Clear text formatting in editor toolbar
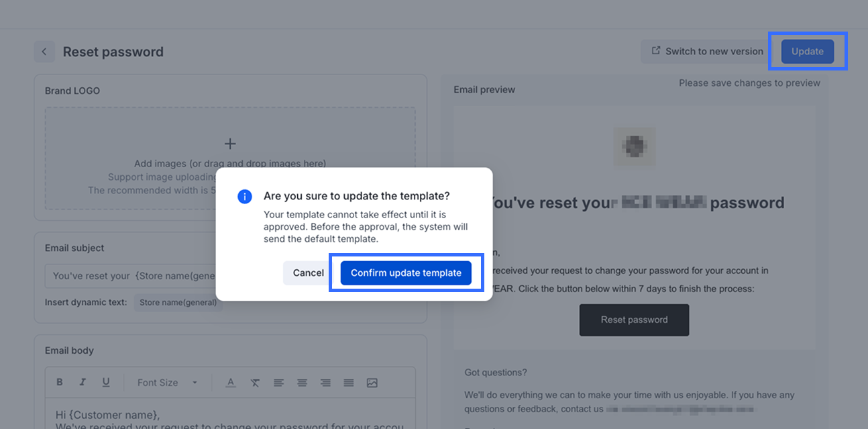Viewport: 868px width, 429px height. point(255,383)
